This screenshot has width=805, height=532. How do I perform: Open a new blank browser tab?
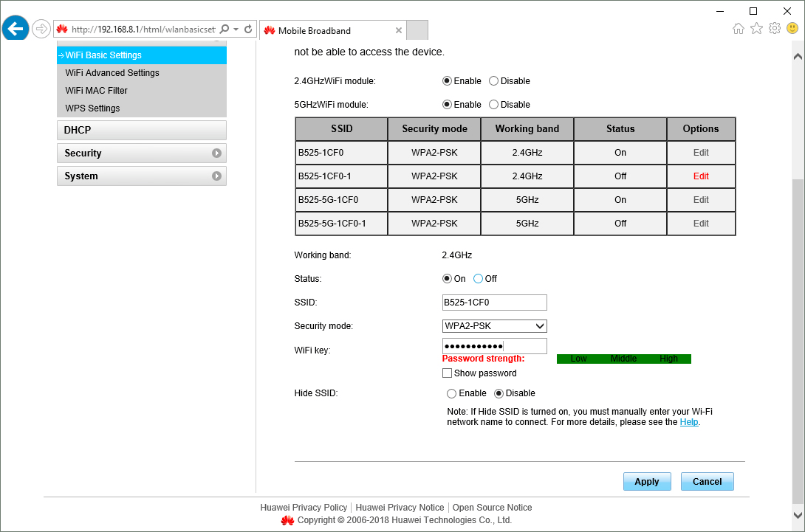pos(417,30)
